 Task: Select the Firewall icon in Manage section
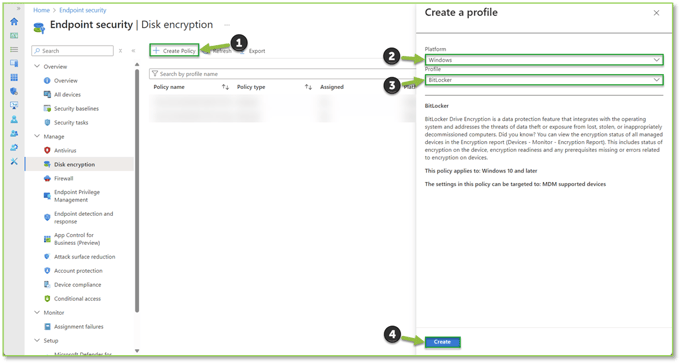(x=47, y=178)
